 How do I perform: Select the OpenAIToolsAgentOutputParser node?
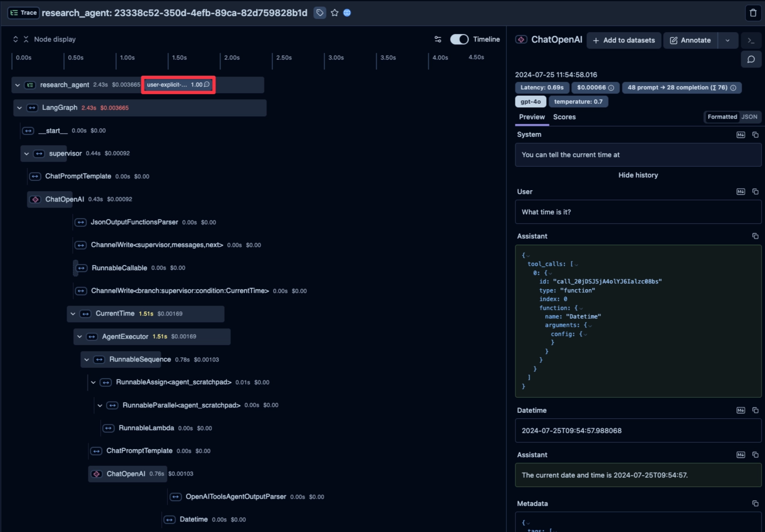236,497
